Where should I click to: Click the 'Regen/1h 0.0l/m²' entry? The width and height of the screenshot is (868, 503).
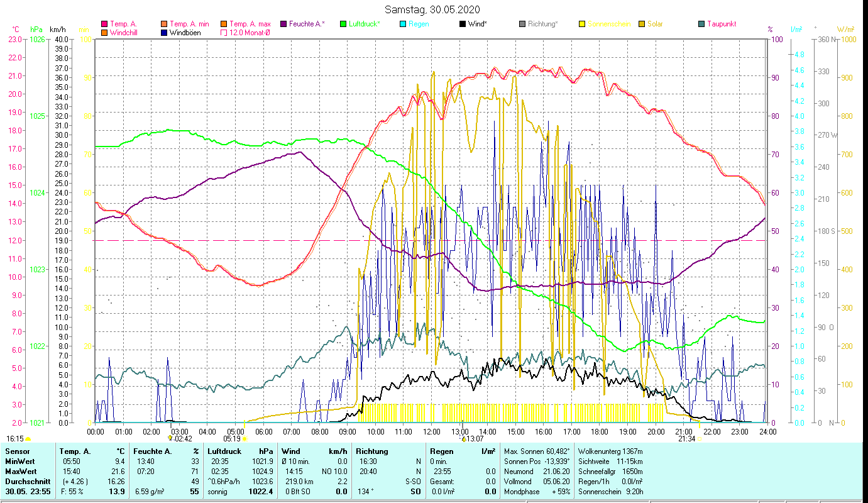coord(610,481)
